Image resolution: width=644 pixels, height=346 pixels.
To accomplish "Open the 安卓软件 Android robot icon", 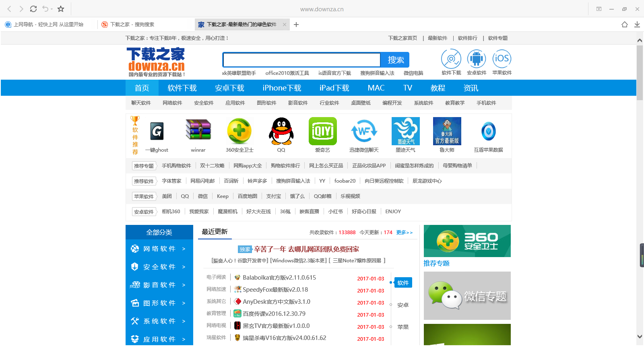I will (x=477, y=59).
